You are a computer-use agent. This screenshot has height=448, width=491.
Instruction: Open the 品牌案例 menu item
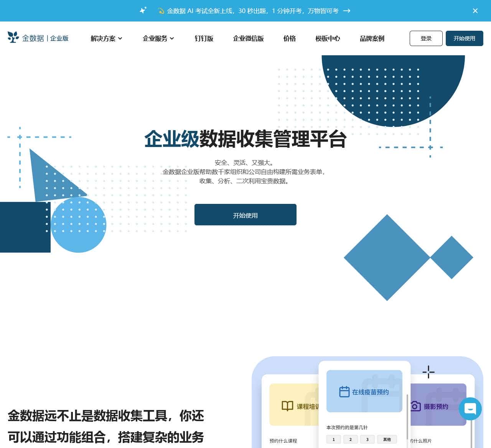click(x=372, y=38)
